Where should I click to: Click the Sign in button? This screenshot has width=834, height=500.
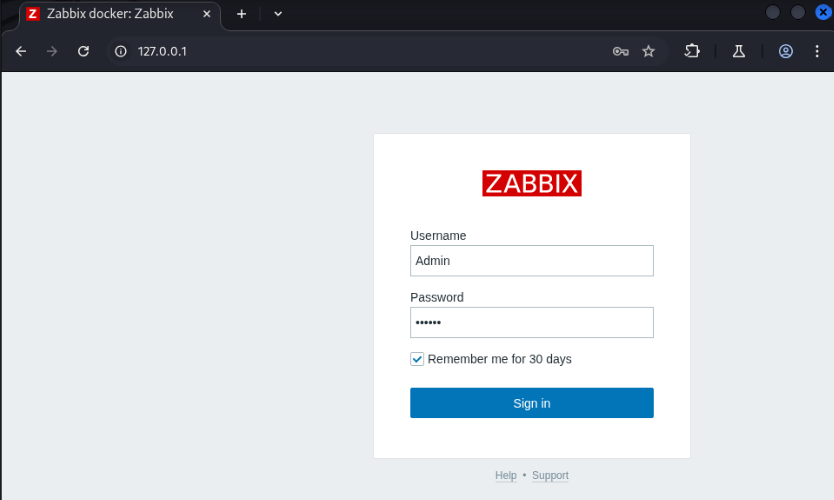532,403
